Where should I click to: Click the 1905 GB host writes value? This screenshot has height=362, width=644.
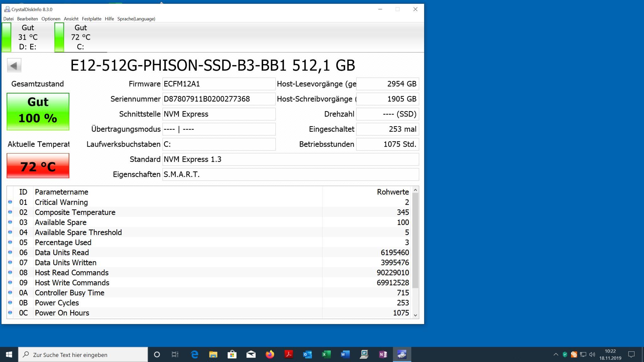[x=388, y=99]
